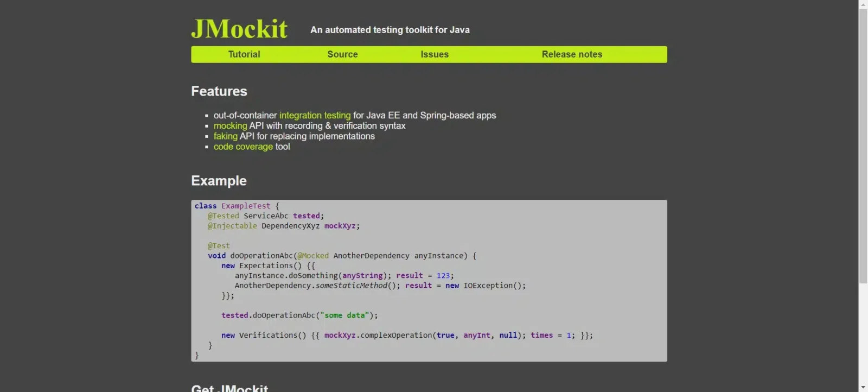The image size is (868, 392).
Task: Open the Issues menu item
Action: (x=435, y=54)
